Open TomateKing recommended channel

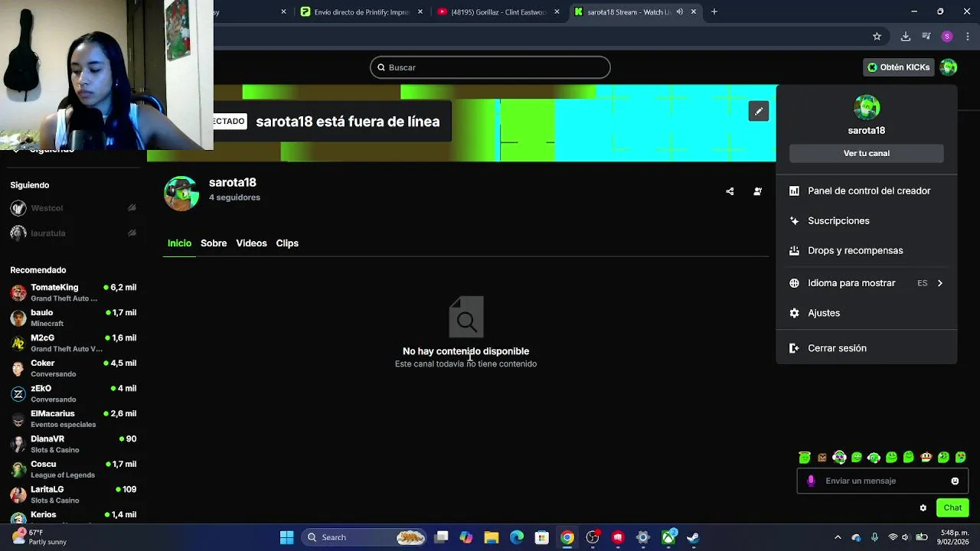pyautogui.click(x=73, y=292)
